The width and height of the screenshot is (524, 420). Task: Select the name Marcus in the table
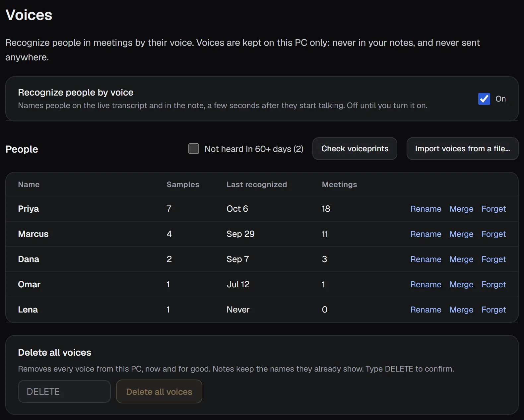point(33,234)
